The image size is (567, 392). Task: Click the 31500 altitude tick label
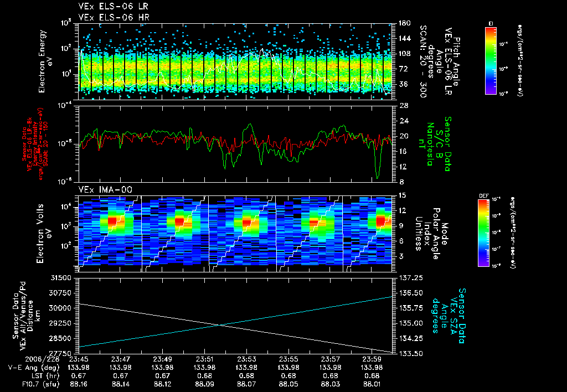point(60,278)
